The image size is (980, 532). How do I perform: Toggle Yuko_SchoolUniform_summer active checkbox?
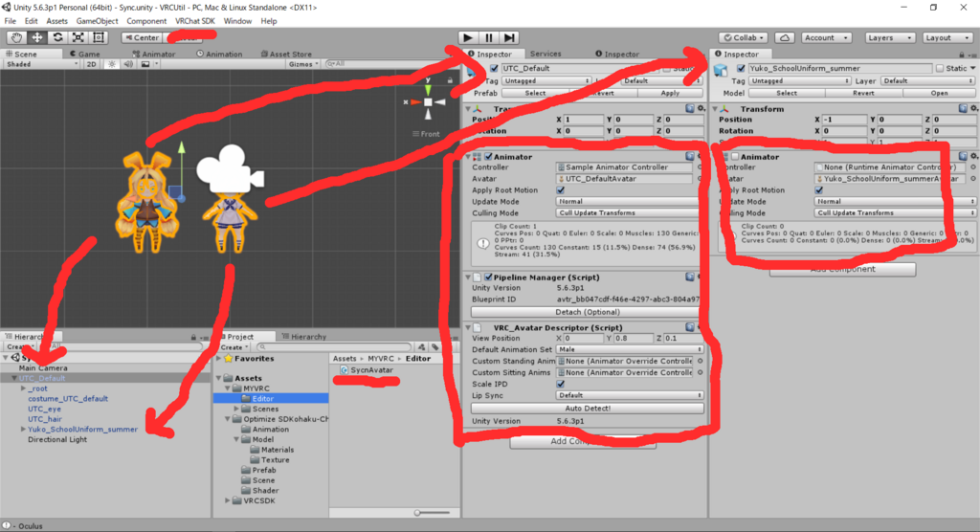click(741, 68)
